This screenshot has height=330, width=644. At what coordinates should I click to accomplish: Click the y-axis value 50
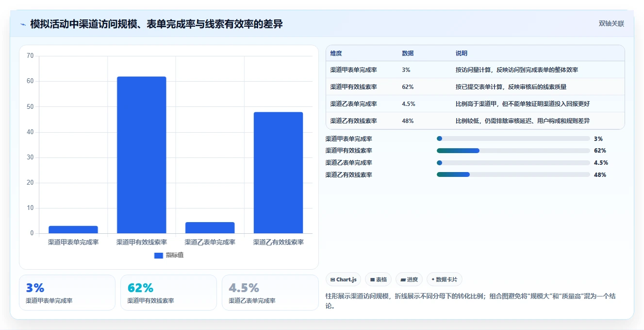[x=30, y=106]
